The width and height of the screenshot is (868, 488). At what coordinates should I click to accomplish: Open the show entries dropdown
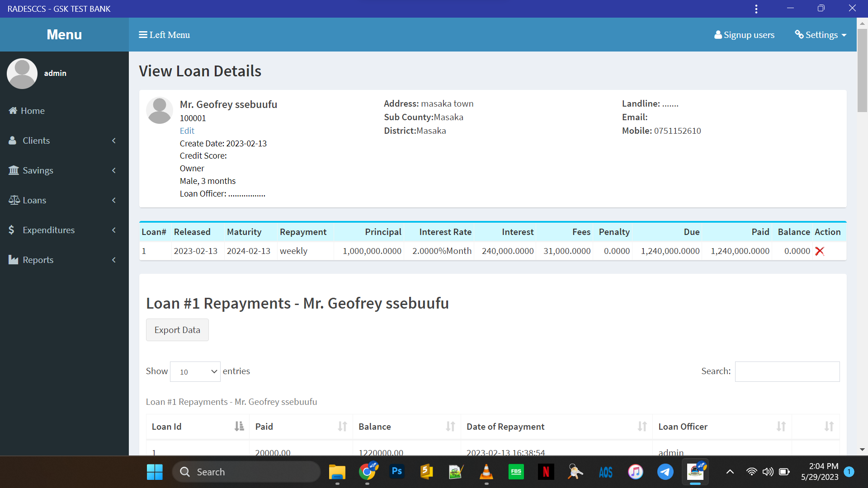tap(195, 371)
